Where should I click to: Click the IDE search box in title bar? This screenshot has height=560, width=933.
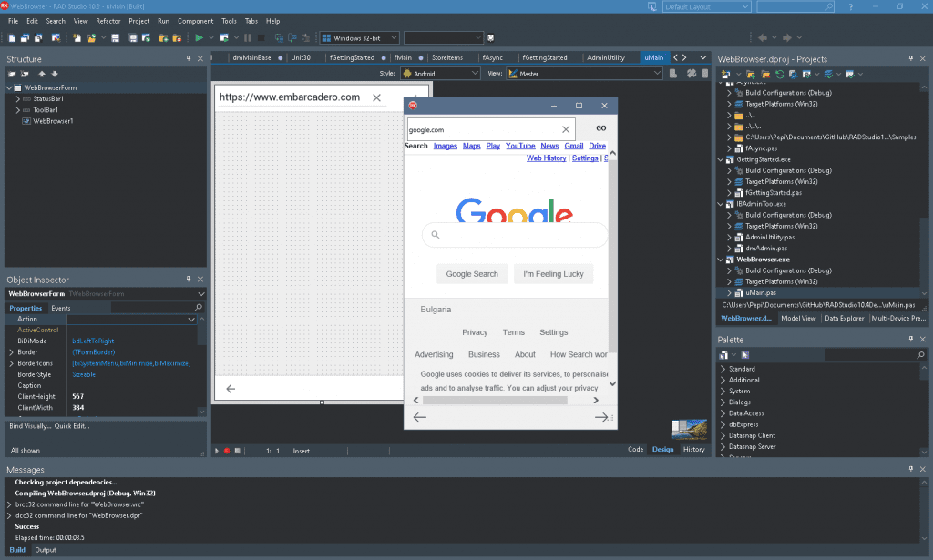pyautogui.click(x=795, y=6)
